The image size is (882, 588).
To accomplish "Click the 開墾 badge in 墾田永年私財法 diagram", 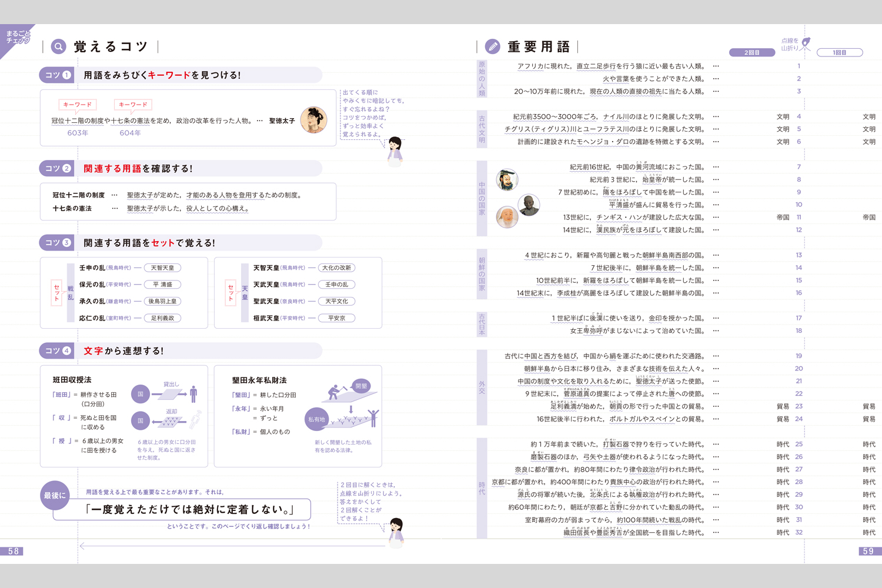I will click(x=361, y=386).
